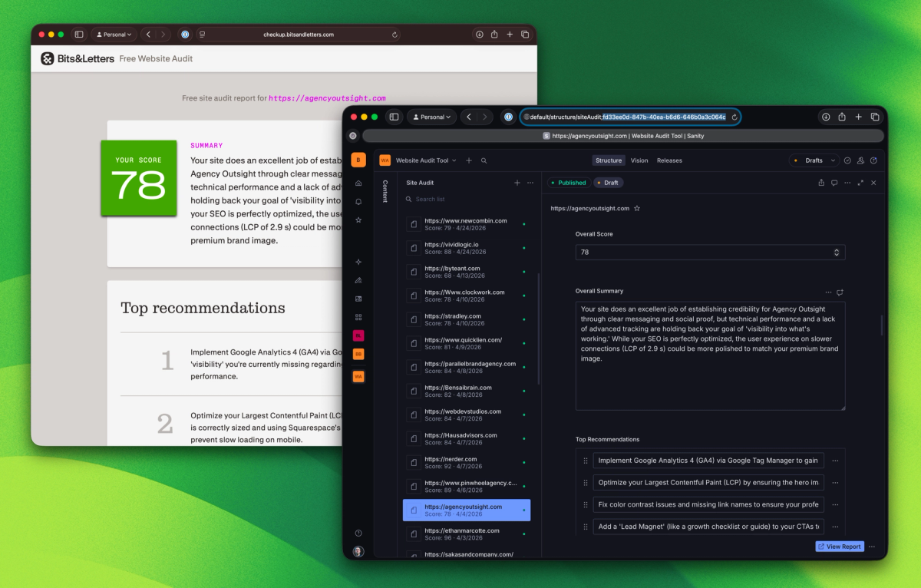The height and width of the screenshot is (588, 921).
Task: Click the Sanity home icon in left rail
Action: (x=358, y=183)
